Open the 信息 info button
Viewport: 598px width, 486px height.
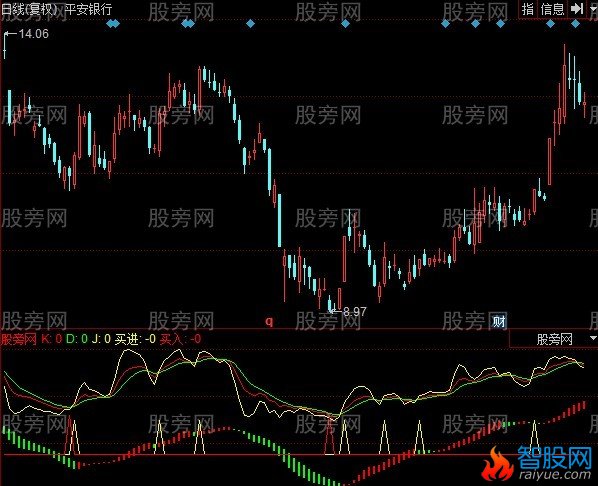(552, 9)
